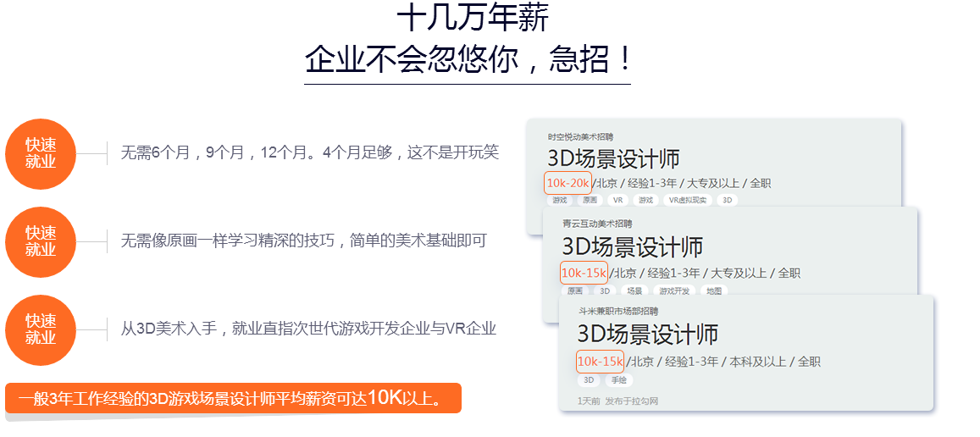This screenshot has height=437, width=980.
Task: Select the 快速就业 circle beside 从3D美术入手 line
Action: point(41,329)
